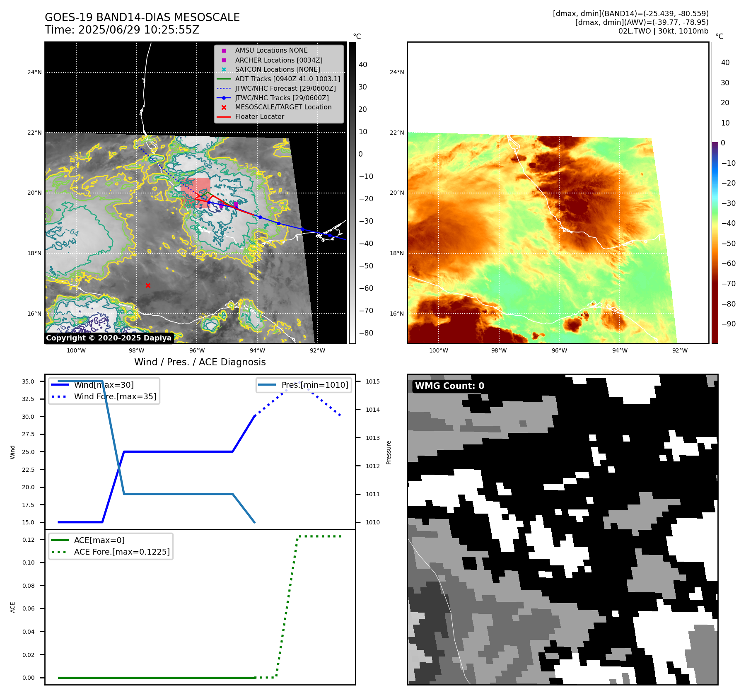Click the red X mesoscale target marker on the map
Viewport: 746px width, 700px height.
tap(148, 285)
